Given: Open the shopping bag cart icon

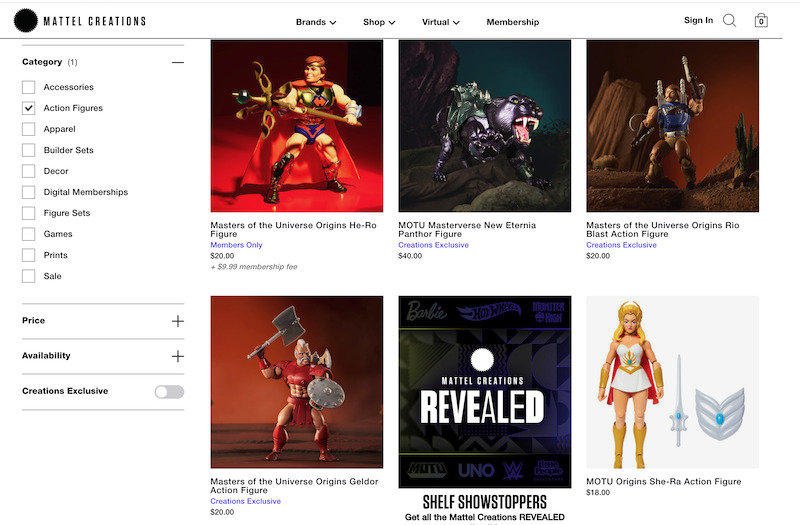Looking at the screenshot, I should coord(761,20).
